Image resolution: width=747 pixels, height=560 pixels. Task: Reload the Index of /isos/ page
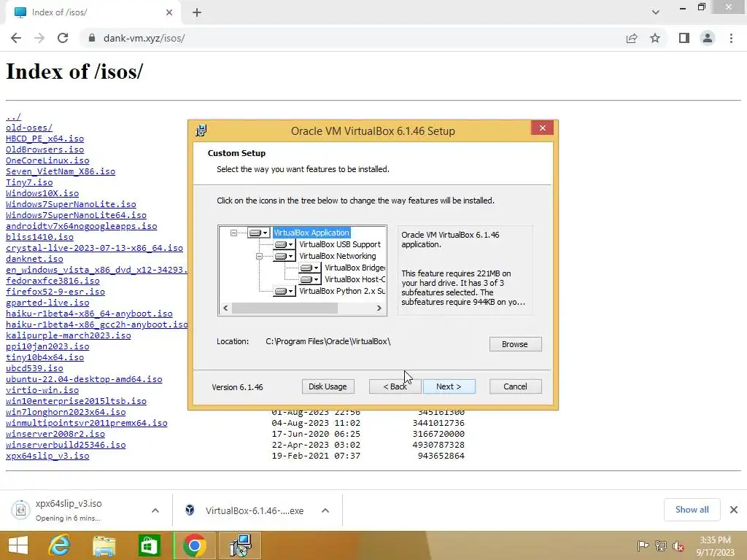point(63,38)
